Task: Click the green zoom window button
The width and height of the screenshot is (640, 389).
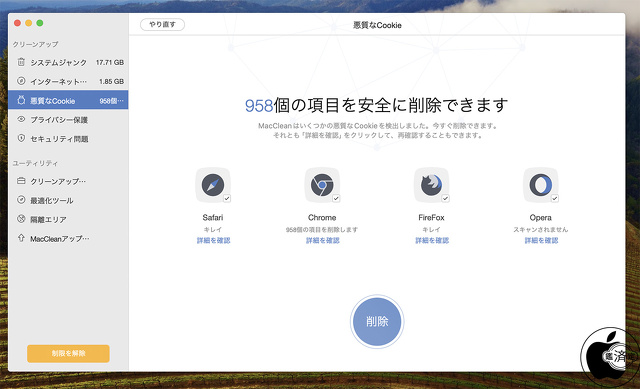Action: point(40,23)
